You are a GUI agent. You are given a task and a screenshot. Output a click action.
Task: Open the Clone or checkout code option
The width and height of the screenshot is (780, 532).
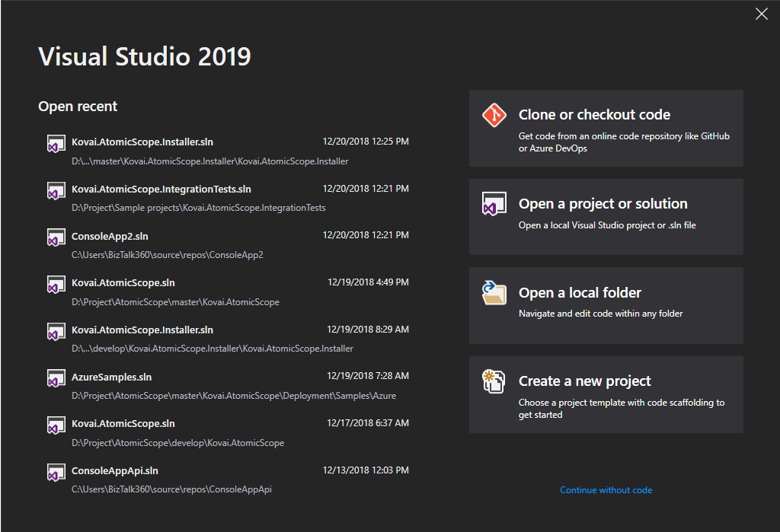point(606,129)
